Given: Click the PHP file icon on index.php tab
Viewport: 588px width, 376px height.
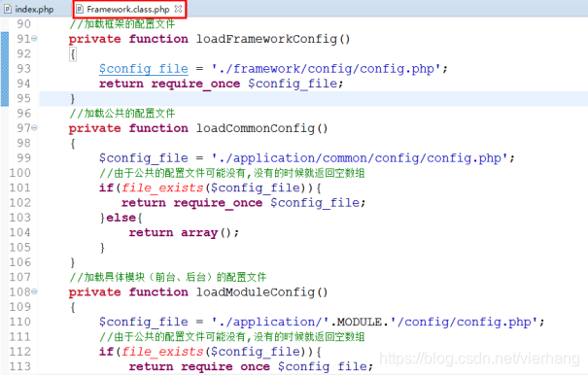Looking at the screenshot, I should (x=8, y=9).
